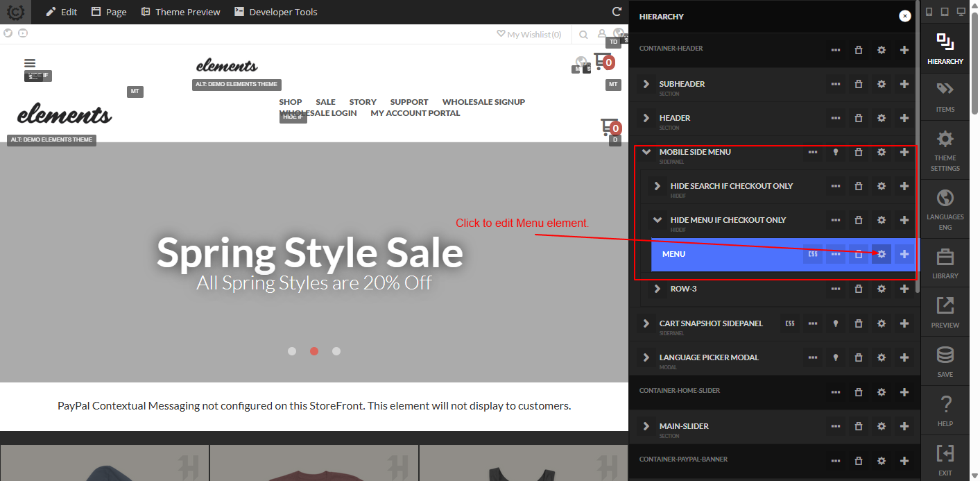Expand the MAIN-SLIDER section
980x481 pixels.
click(646, 426)
